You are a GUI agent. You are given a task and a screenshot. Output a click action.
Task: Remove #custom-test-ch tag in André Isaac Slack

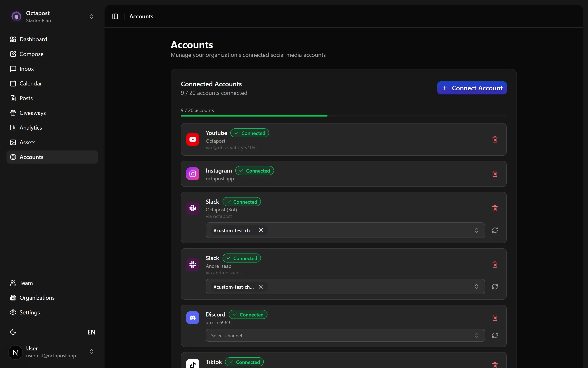(261, 287)
